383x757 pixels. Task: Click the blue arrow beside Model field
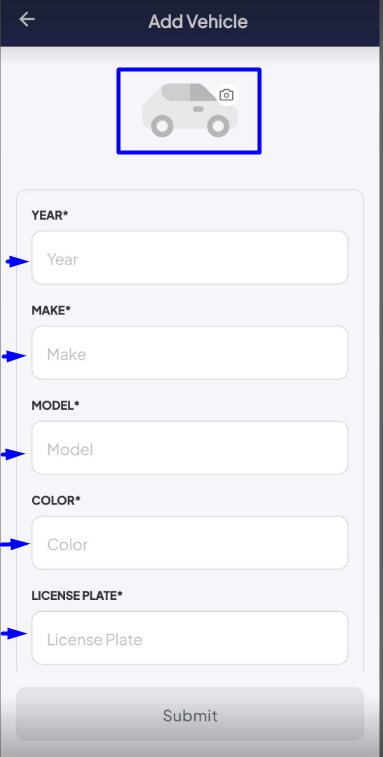coord(13,454)
